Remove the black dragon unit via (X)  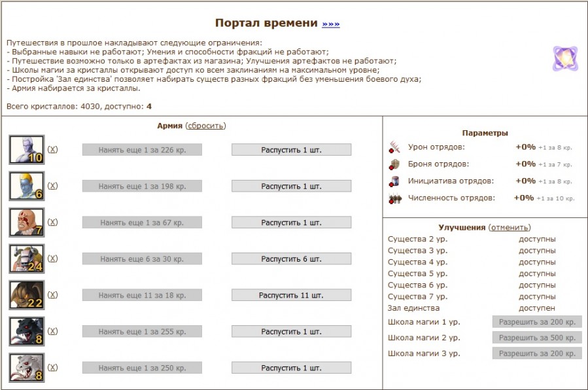pos(52,331)
